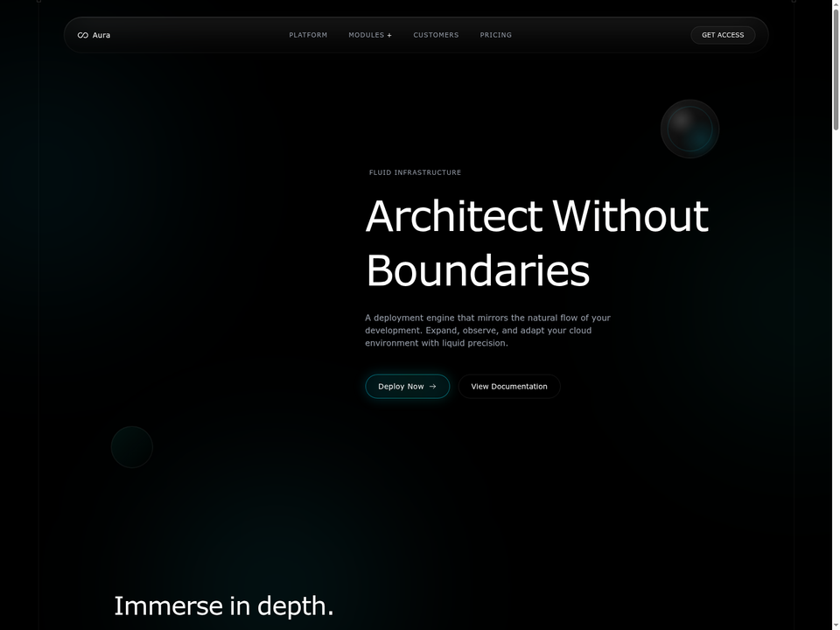The width and height of the screenshot is (840, 630).
Task: Go to the Platform nav item
Action: point(308,35)
